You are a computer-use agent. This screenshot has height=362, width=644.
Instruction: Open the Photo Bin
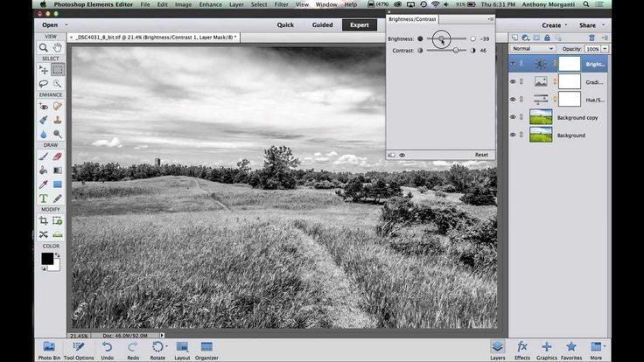[x=49, y=350]
